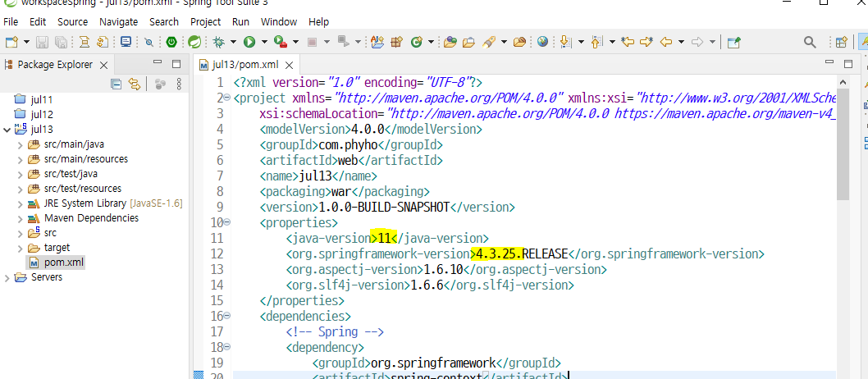Click the Save disk icon

(42, 42)
